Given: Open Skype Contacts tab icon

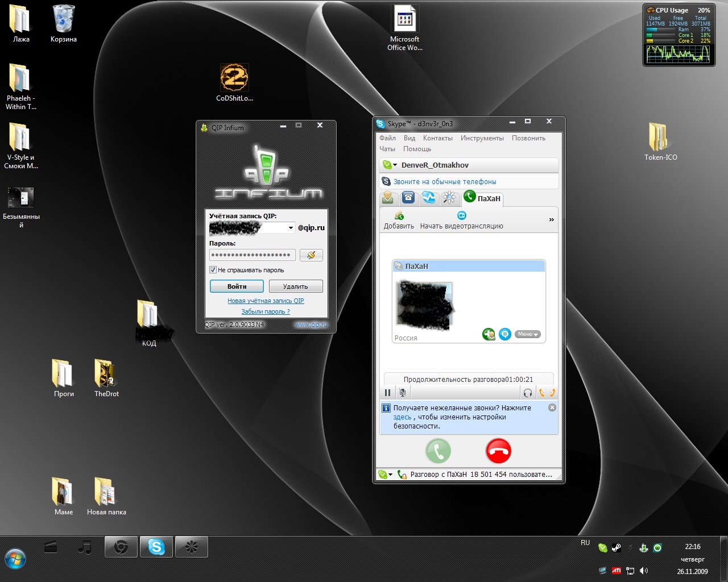Looking at the screenshot, I should click(388, 198).
